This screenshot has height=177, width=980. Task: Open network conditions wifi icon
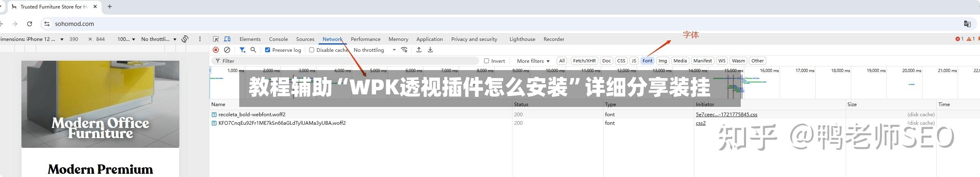pyautogui.click(x=404, y=50)
